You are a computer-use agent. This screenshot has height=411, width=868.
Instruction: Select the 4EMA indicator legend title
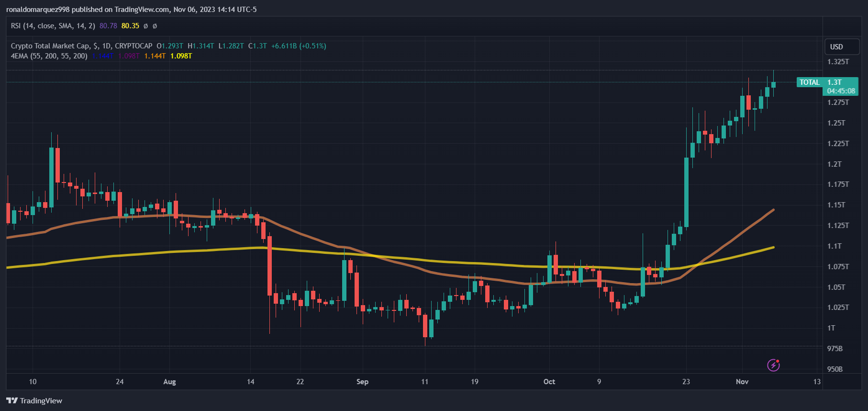[x=49, y=56]
